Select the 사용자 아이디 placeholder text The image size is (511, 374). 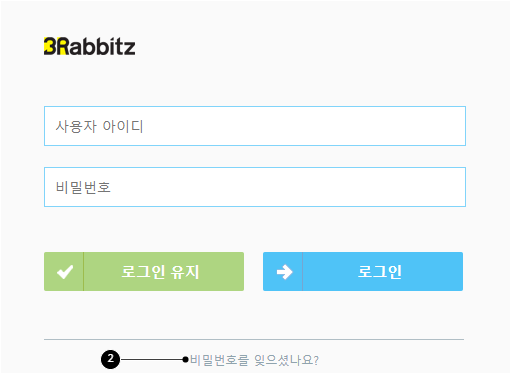pyautogui.click(x=99, y=126)
